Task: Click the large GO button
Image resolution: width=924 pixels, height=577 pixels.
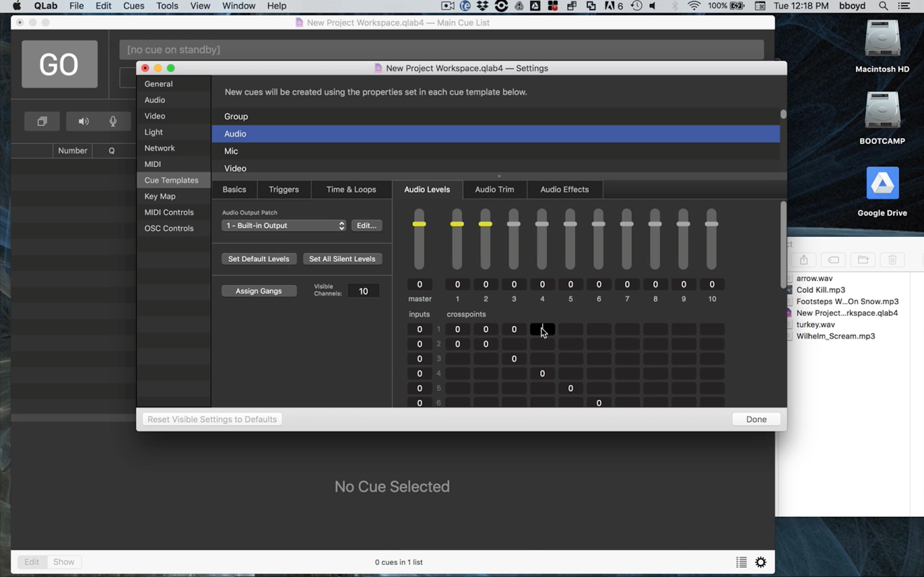Action: 59,64
